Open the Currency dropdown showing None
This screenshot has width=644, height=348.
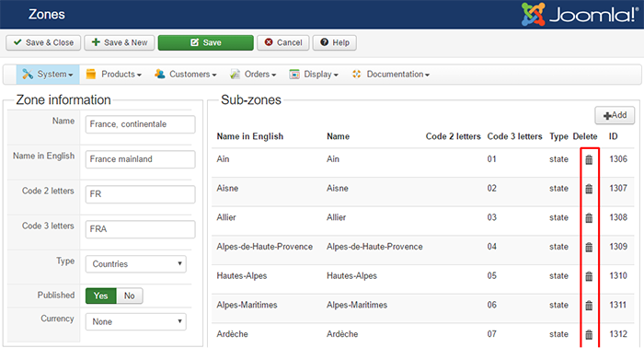[x=136, y=321]
